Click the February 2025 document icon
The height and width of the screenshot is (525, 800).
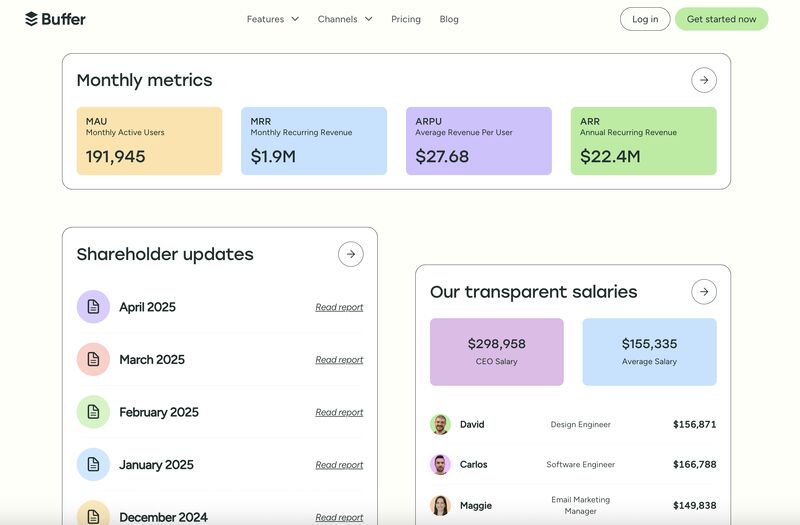(93, 412)
